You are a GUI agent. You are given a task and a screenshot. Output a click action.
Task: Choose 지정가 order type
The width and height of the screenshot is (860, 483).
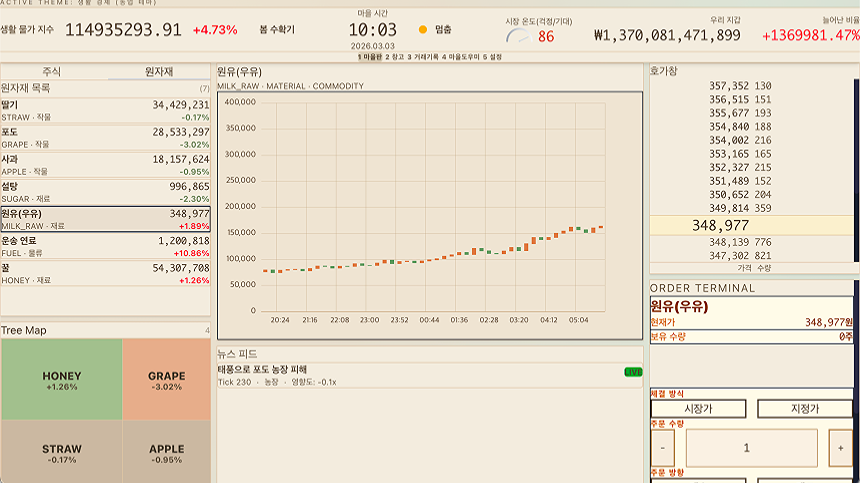coord(804,409)
